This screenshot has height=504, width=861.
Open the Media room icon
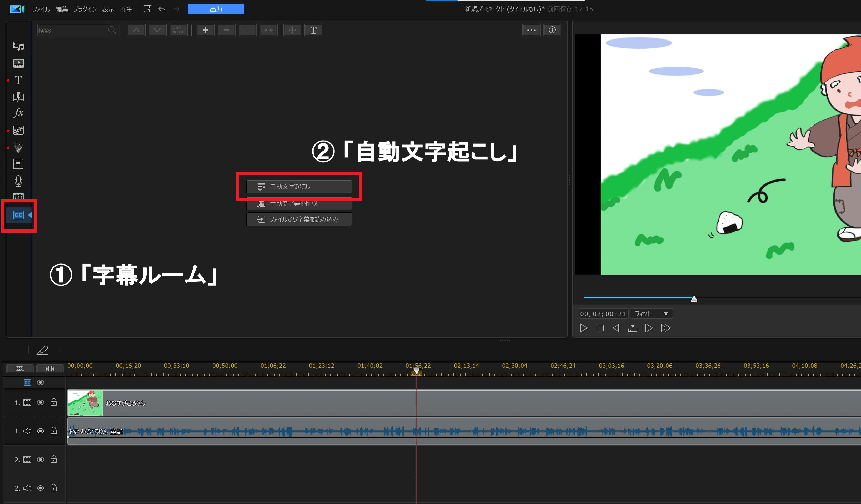click(x=18, y=46)
